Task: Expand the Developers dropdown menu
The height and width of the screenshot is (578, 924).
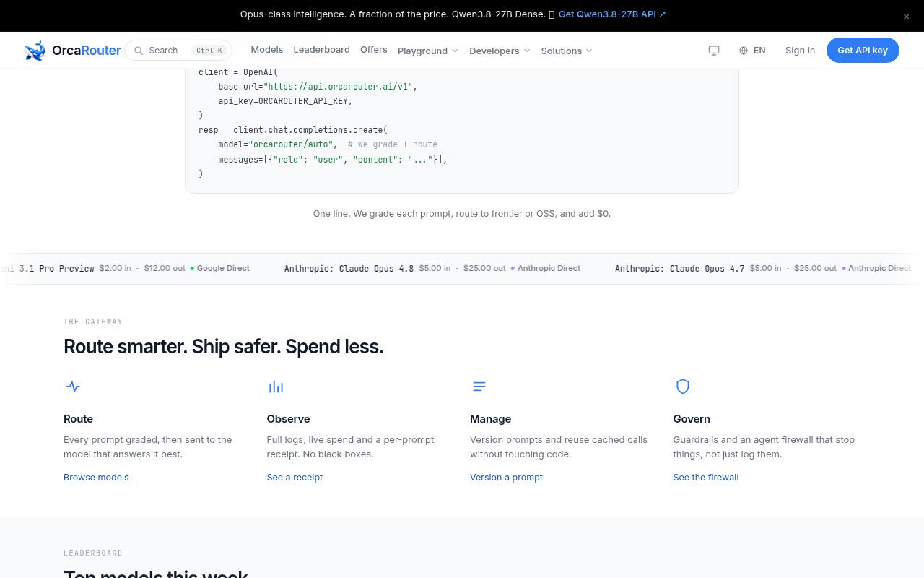Action: pos(500,51)
